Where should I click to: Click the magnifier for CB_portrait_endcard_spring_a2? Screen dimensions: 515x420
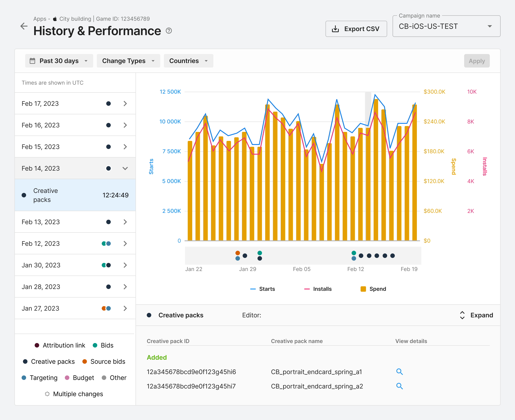399,386
